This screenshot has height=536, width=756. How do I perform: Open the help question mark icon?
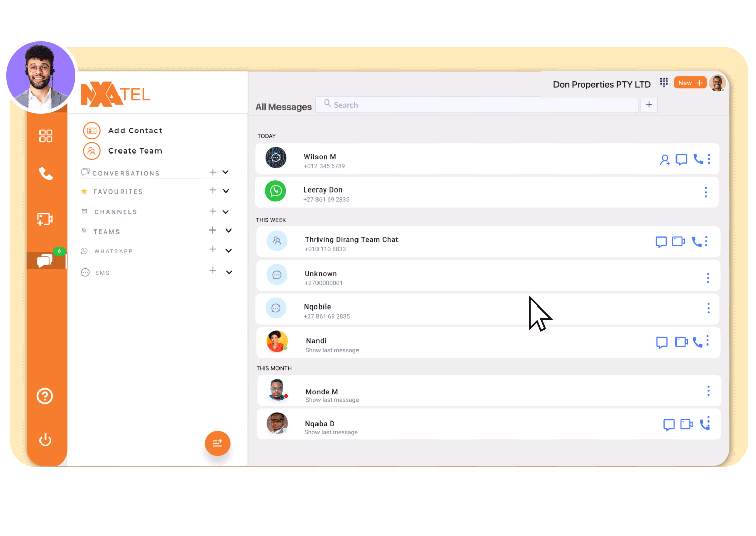pyautogui.click(x=45, y=396)
